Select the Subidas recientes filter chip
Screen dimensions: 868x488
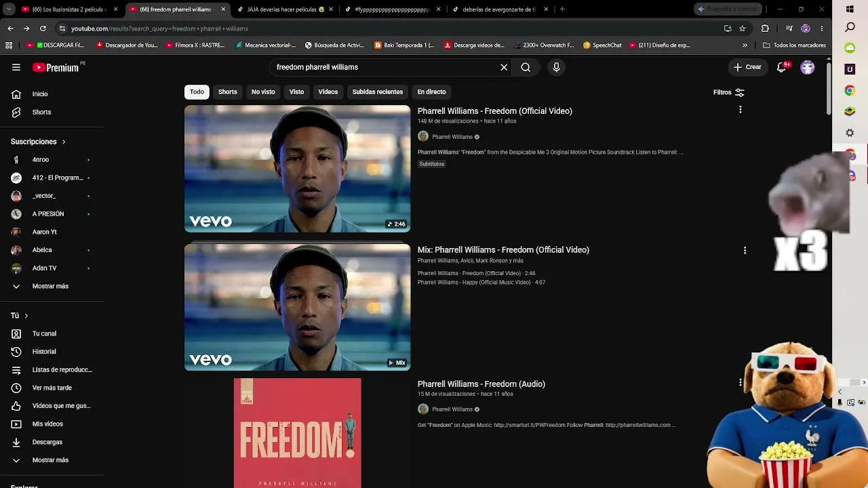[x=378, y=92]
